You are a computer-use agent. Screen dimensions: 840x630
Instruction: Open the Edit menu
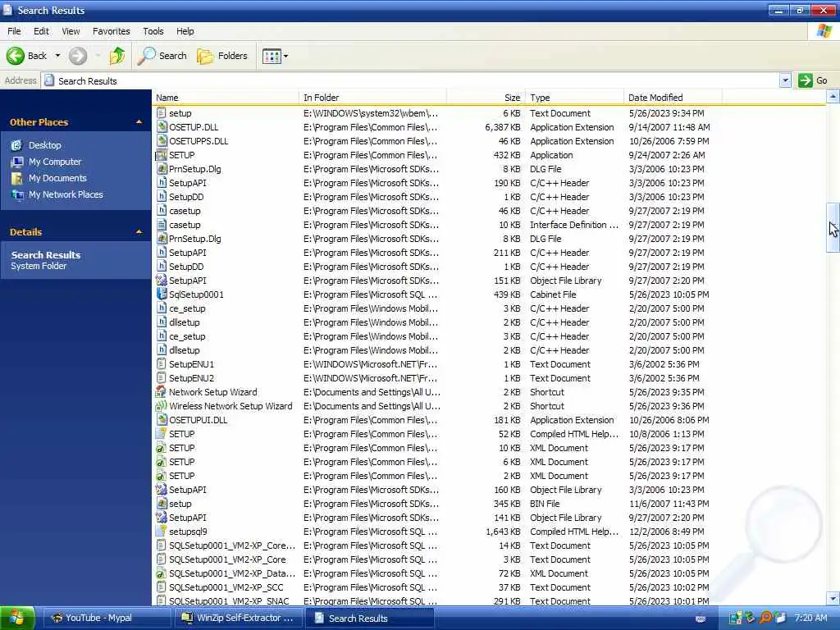[x=41, y=31]
